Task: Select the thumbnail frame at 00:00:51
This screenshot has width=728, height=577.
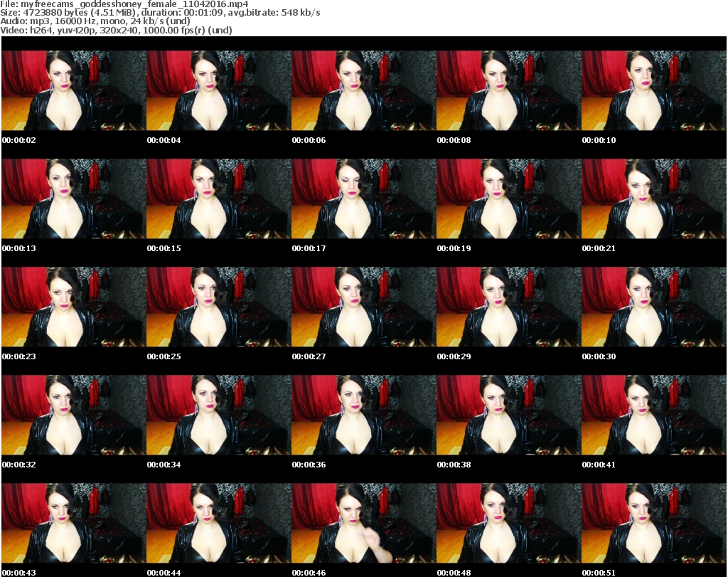Action: click(x=654, y=523)
